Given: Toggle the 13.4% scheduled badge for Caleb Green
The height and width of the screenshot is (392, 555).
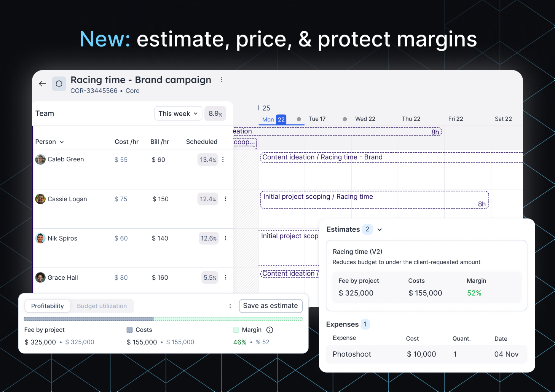Looking at the screenshot, I should click(207, 159).
